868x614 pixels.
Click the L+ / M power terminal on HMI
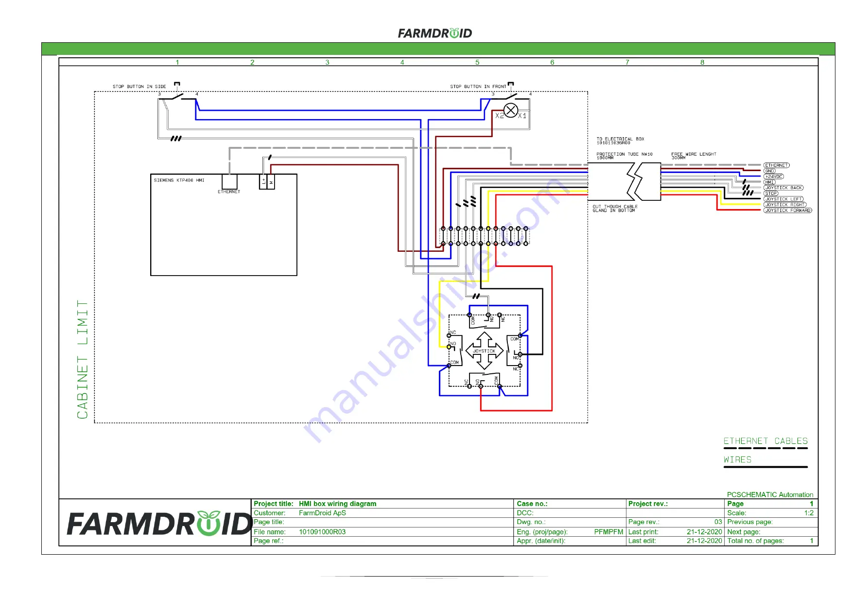tap(267, 182)
